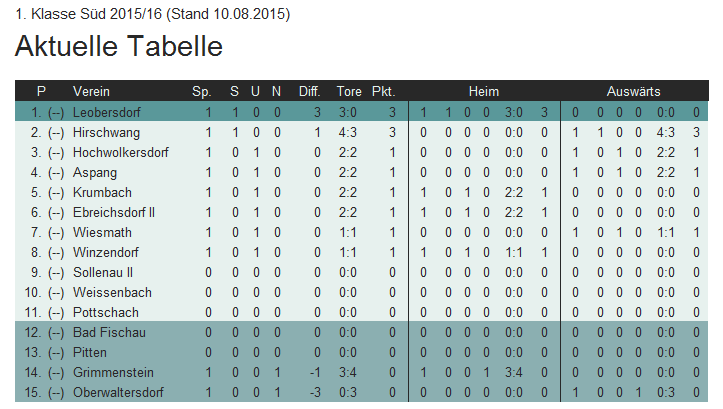The height and width of the screenshot is (409, 723).
Task: Open the Wiesmath team entry
Action: tap(102, 233)
